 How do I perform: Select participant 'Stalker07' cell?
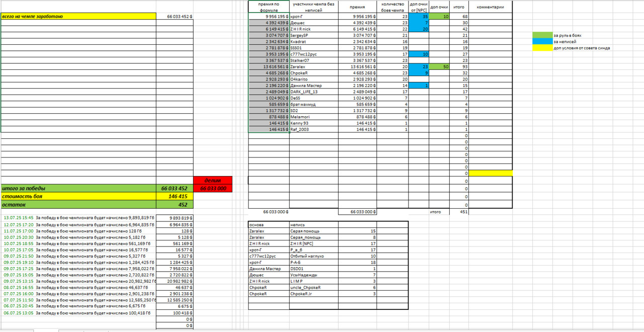[x=313, y=60]
